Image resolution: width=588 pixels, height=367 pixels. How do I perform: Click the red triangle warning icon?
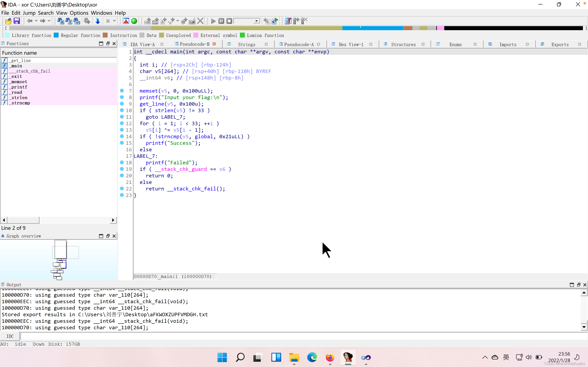pos(126,21)
